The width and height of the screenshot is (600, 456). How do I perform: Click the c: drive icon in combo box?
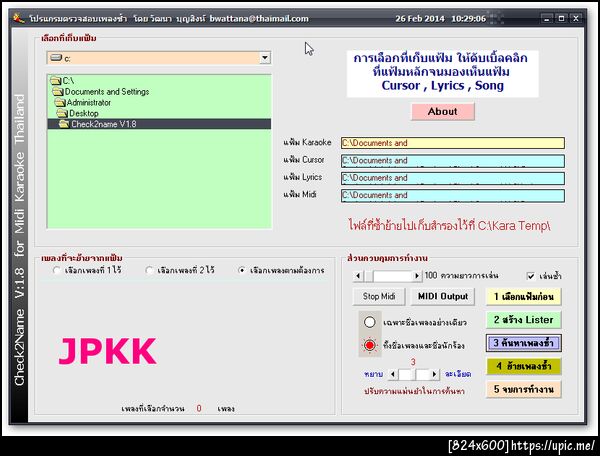(x=56, y=58)
